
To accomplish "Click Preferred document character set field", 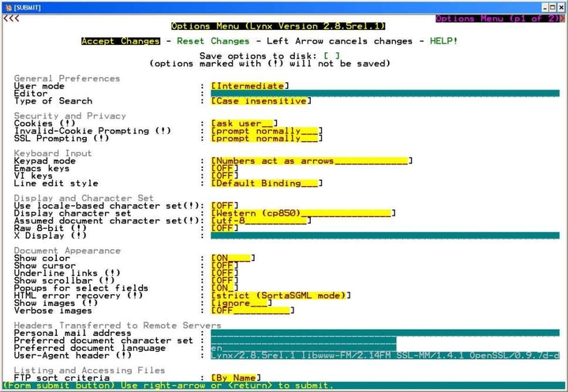I will (304, 341).
